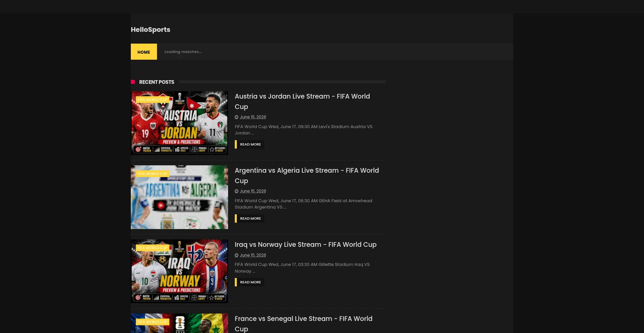The image size is (644, 333).
Task: Click the 'Loading matches...' ticker text
Action: [183, 52]
